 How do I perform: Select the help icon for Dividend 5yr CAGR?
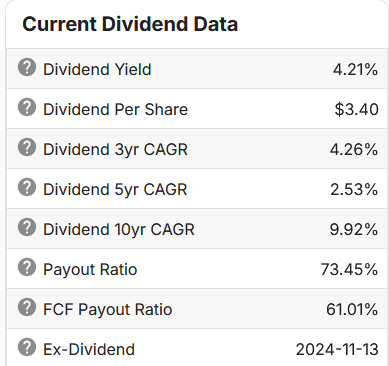click(27, 187)
